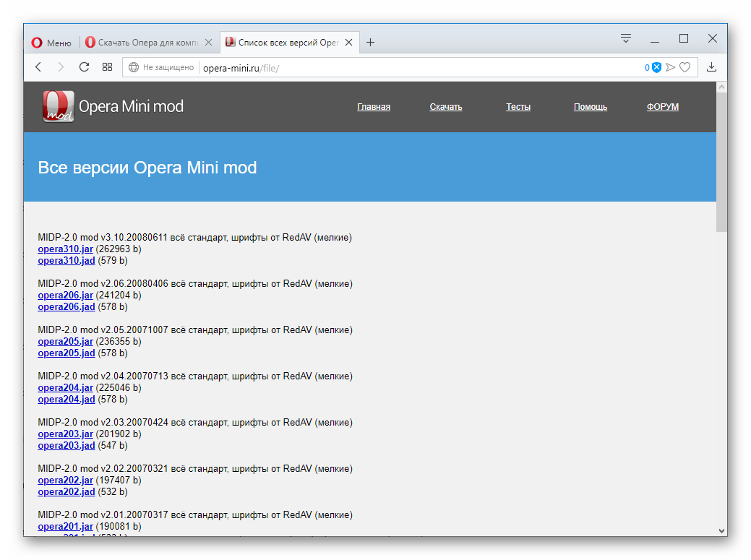Download opera206.jar
Screen dimensions: 751x560
coord(66,296)
